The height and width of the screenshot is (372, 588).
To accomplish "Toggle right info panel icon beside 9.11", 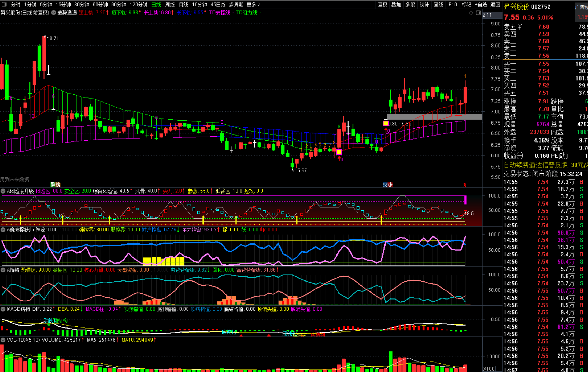I will tap(478, 13).
